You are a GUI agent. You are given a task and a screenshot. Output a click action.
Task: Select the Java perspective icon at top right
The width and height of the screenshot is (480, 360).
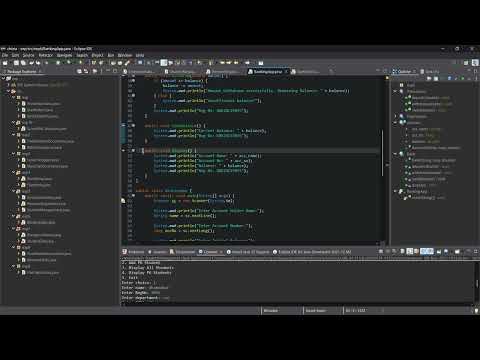(475, 63)
